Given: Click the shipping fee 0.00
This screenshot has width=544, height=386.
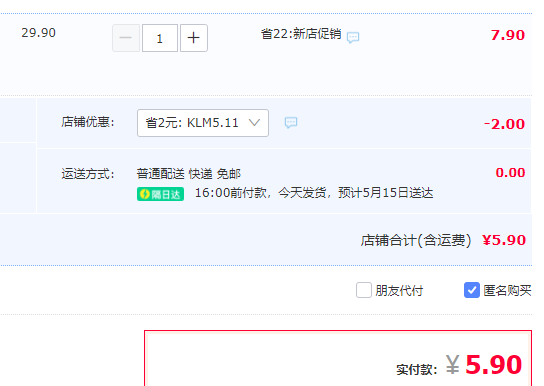Looking at the screenshot, I should point(510,172).
